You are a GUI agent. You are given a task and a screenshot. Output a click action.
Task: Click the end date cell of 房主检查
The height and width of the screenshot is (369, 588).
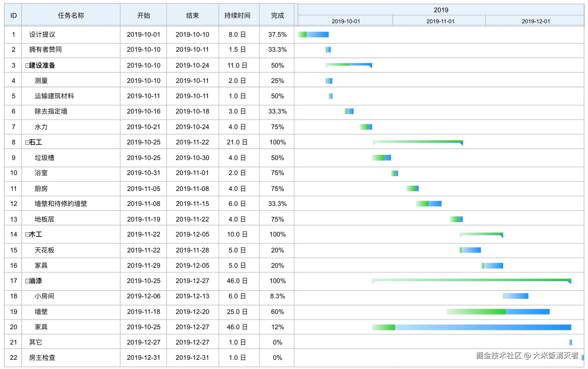pos(192,358)
